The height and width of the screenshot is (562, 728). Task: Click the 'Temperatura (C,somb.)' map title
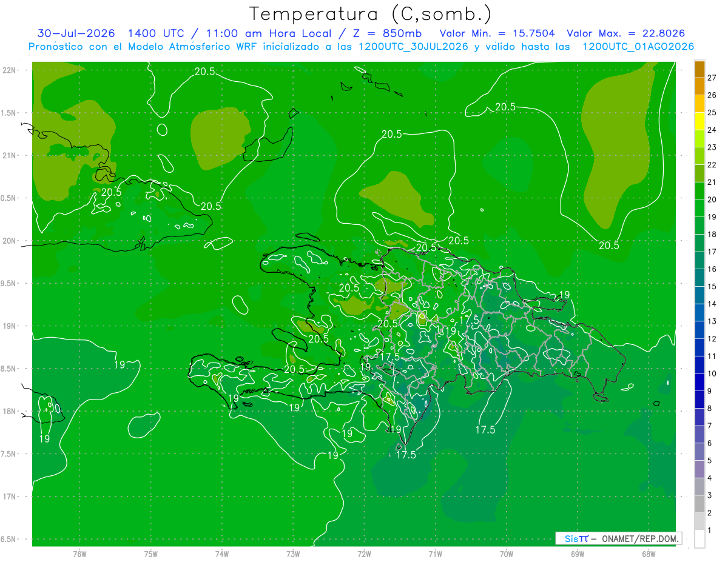point(370,14)
